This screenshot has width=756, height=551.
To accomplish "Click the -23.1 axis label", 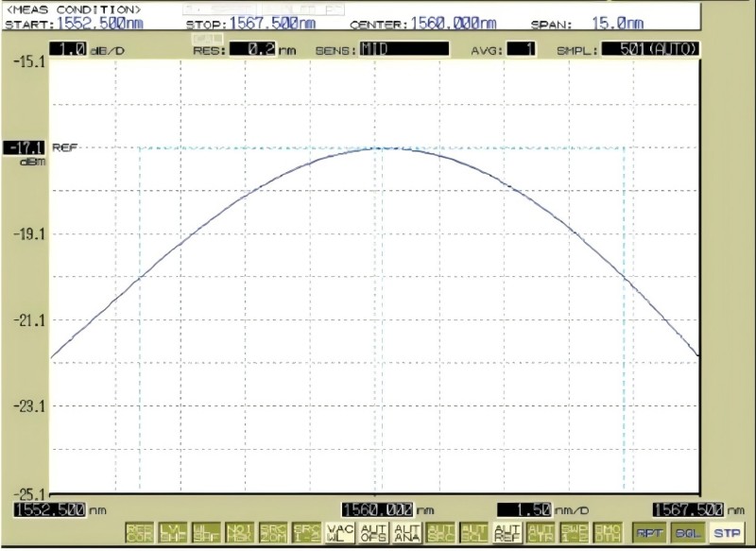I will [x=29, y=406].
